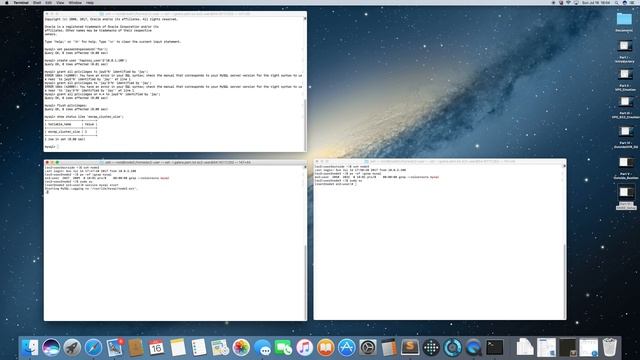Show the date and time menu
Screen dimensions: 640x360
596,2
